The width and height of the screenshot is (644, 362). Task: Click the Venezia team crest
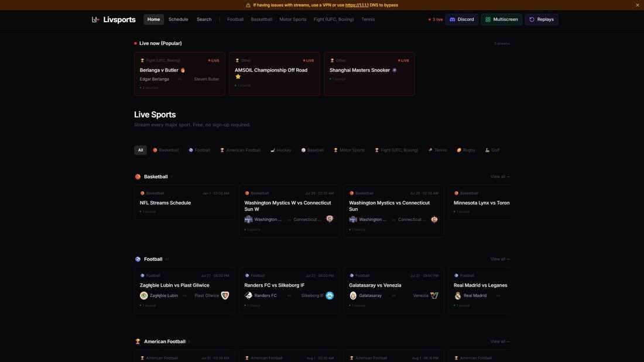click(x=434, y=295)
